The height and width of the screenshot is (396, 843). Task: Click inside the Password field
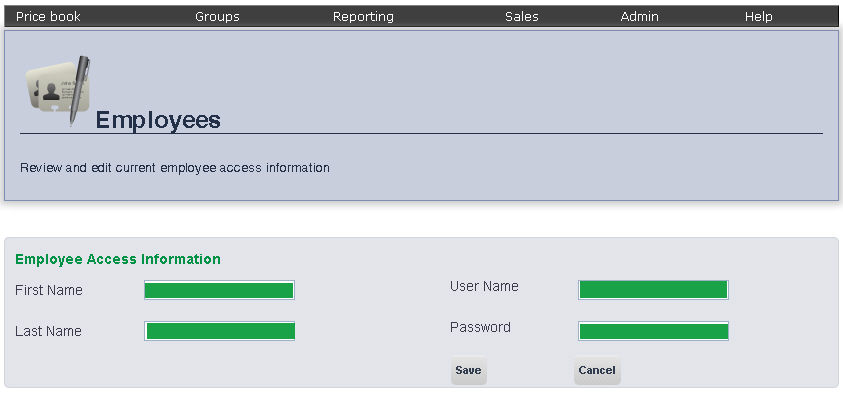click(x=653, y=331)
